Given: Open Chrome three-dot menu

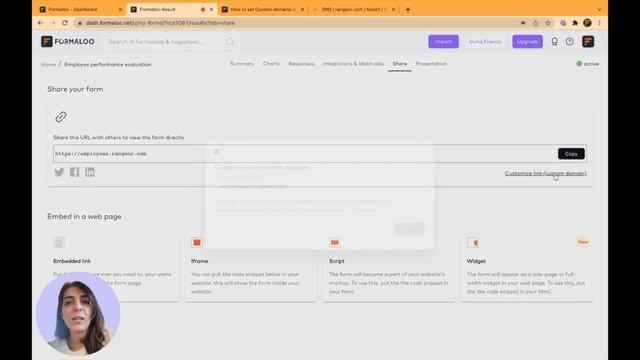Looking at the screenshot, I should (x=600, y=23).
